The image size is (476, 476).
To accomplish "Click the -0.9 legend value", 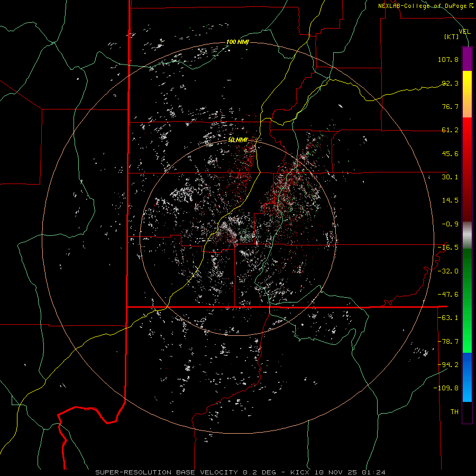I will click(450, 224).
